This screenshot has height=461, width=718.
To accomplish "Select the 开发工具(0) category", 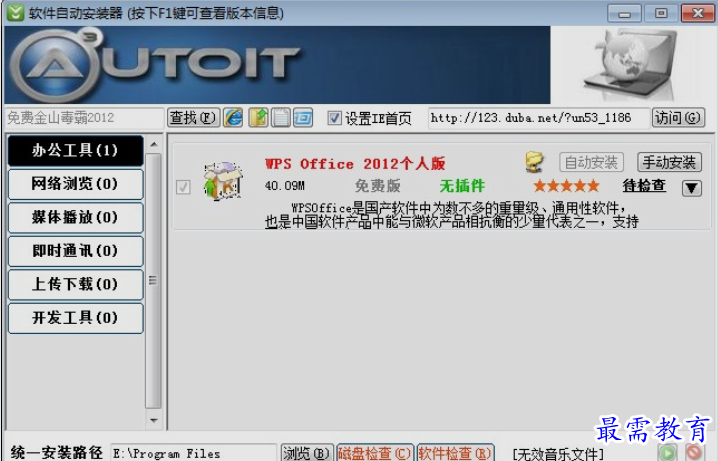I will [x=76, y=318].
